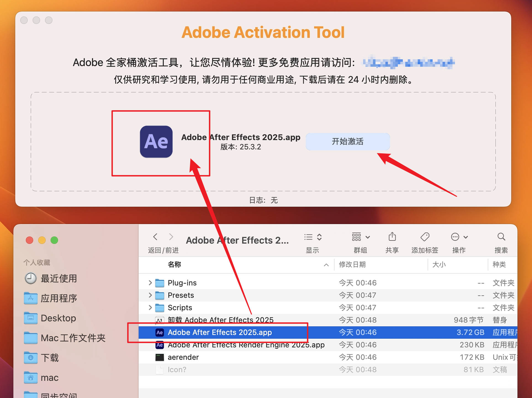Open 下载 in Finder sidebar
The image size is (532, 398).
click(x=41, y=358)
